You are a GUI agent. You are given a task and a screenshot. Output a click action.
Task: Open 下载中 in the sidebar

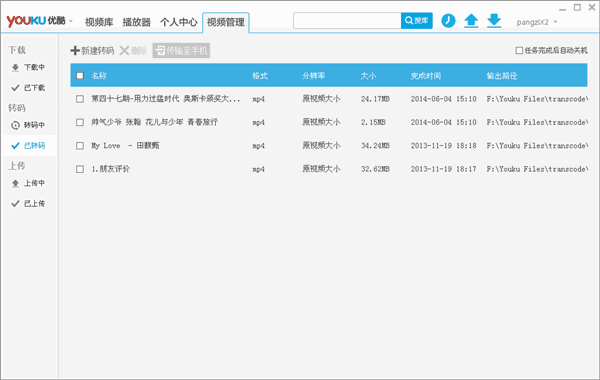[x=29, y=67]
